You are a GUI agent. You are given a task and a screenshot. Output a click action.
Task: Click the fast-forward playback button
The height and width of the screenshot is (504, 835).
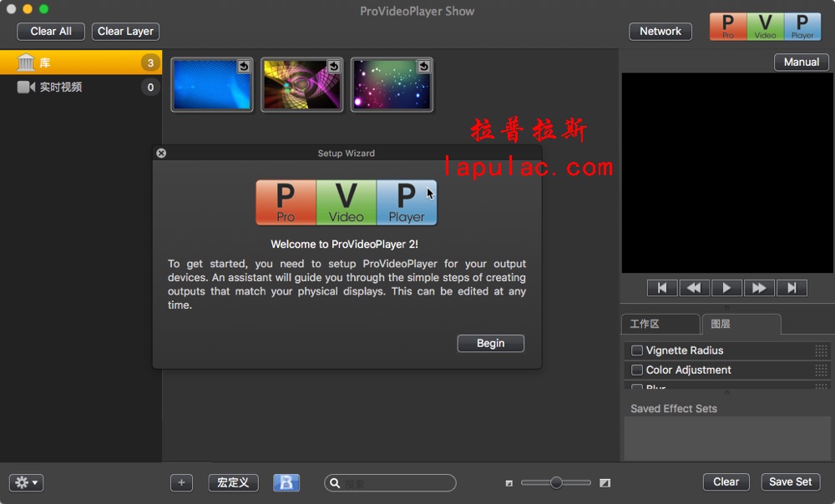(759, 288)
